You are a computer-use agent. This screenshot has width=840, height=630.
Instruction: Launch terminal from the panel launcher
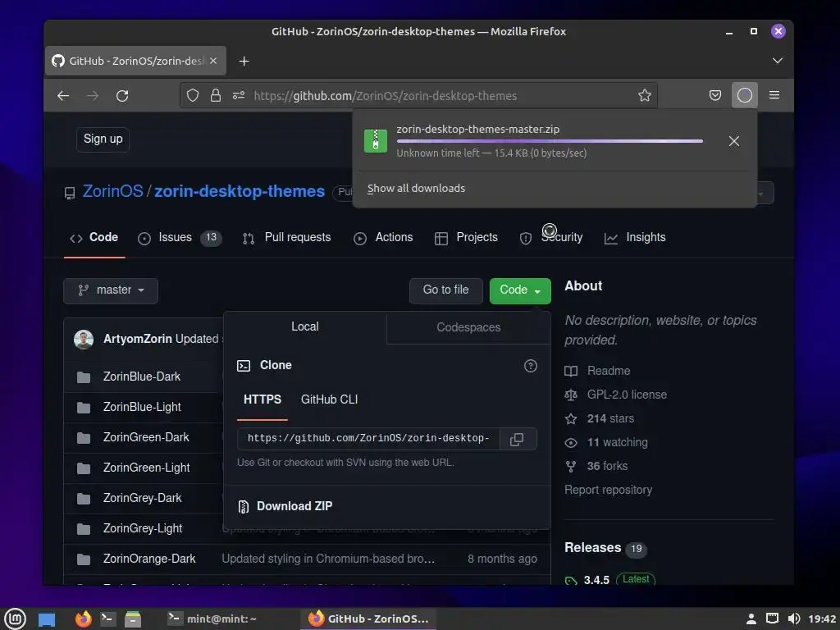107,619
